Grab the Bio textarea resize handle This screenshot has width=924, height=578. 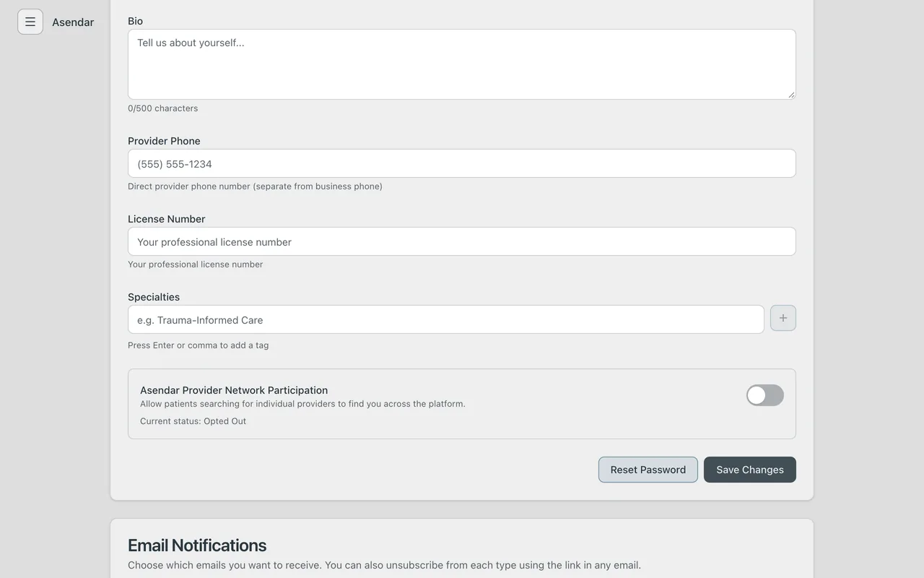point(791,95)
